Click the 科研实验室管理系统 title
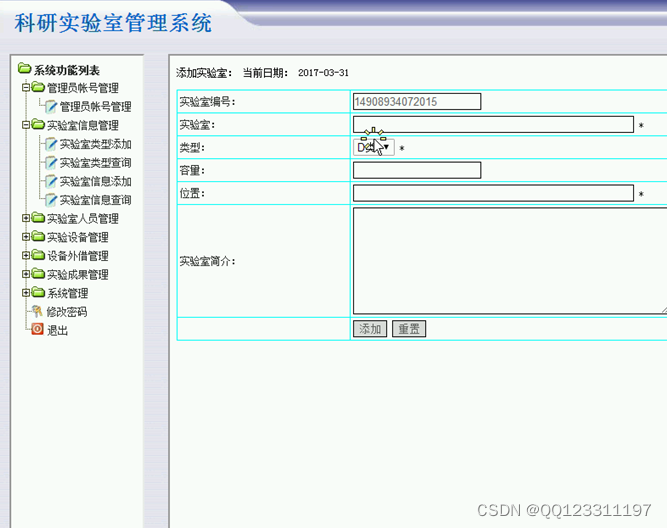Screen dimensions: 667x528 coord(113,23)
